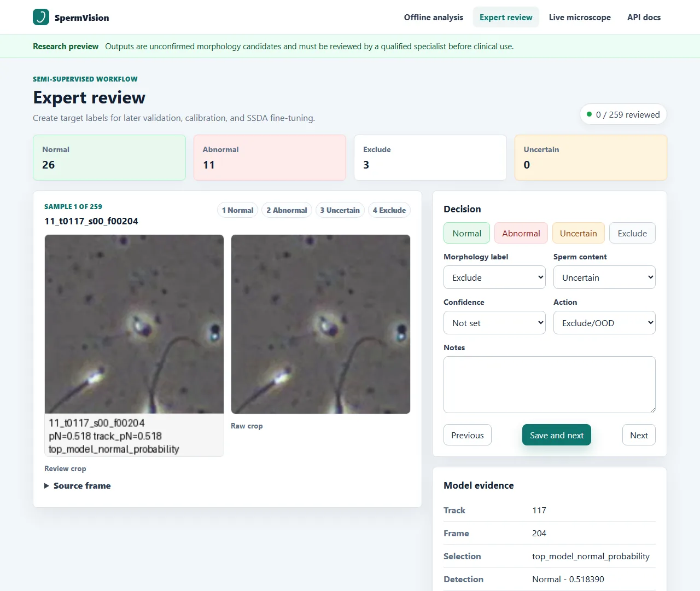Choose the Exclude decision button
The height and width of the screenshot is (591, 700).
pos(632,233)
